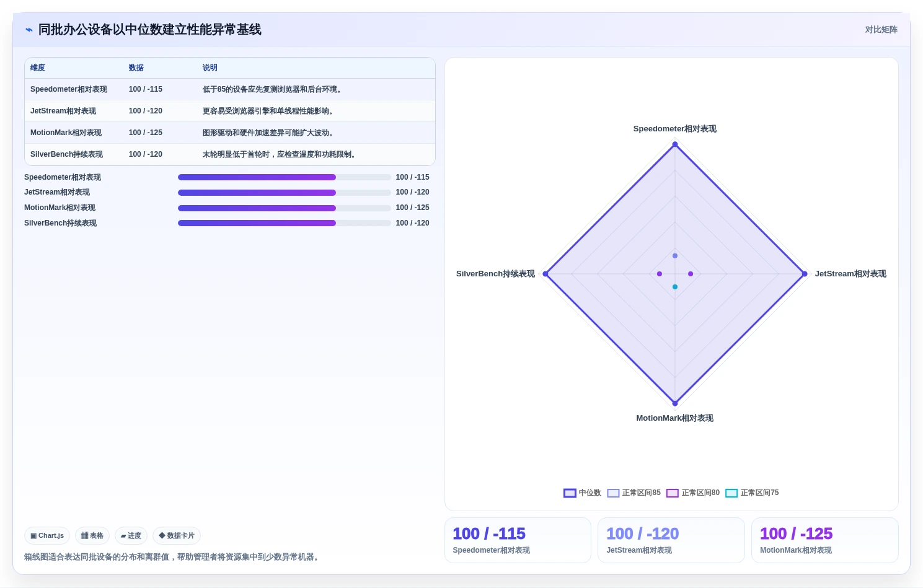Click the page title 同批办公设备以中位数建立性能异常基线
The height and width of the screenshot is (588, 923).
[x=150, y=30]
